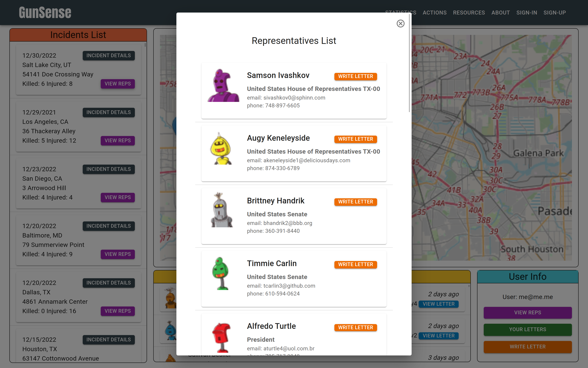588x368 pixels.
Task: Open the Actions menu item
Action: tap(434, 13)
